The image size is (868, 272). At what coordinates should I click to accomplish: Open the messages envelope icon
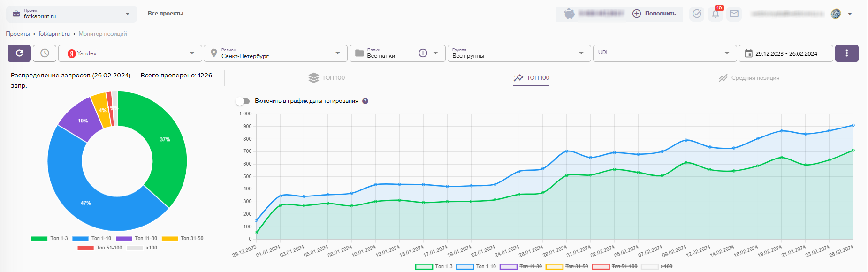click(734, 14)
